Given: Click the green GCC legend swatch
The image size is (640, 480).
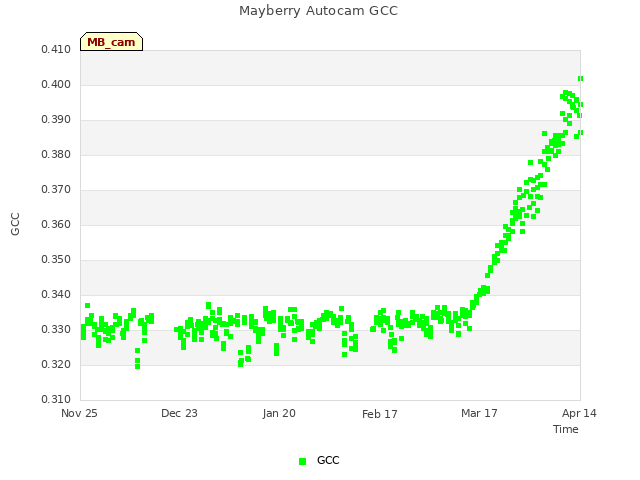Looking at the screenshot, I should click(x=302, y=461).
